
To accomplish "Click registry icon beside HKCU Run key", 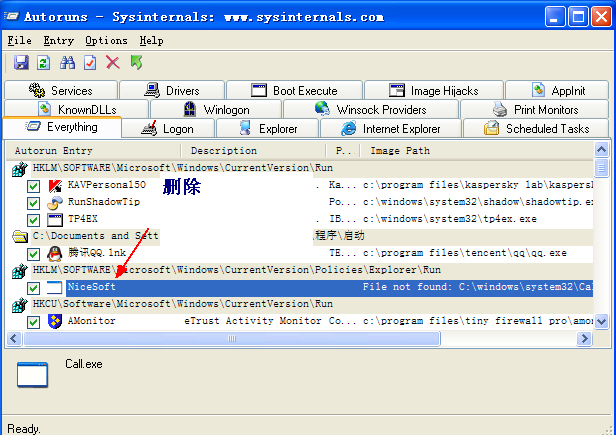I will click(x=20, y=305).
